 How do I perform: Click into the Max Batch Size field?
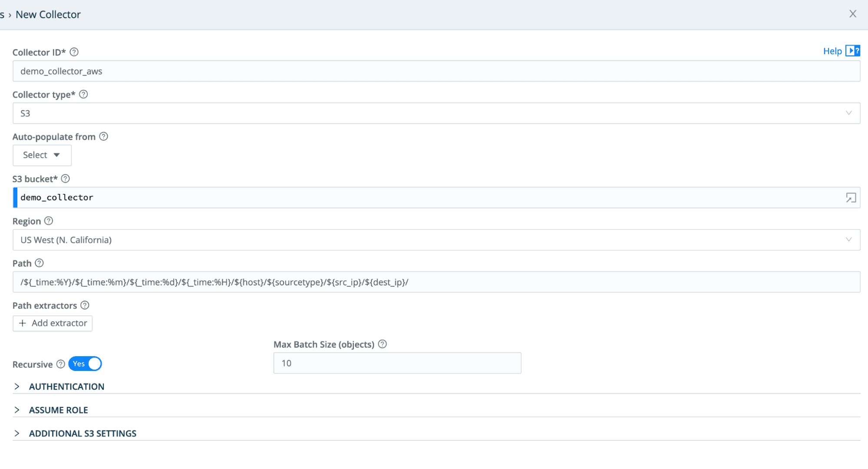(397, 363)
